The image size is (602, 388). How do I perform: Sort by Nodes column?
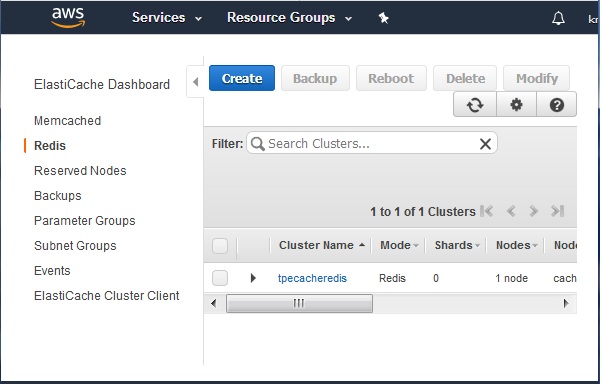517,245
